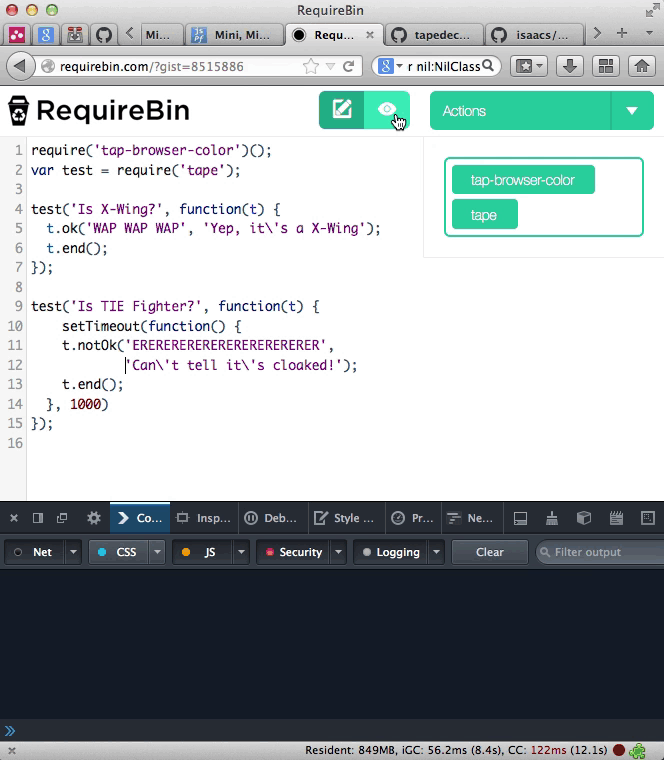Image resolution: width=664 pixels, height=760 pixels.
Task: Toggle responsive design mode icon
Action: (648, 518)
